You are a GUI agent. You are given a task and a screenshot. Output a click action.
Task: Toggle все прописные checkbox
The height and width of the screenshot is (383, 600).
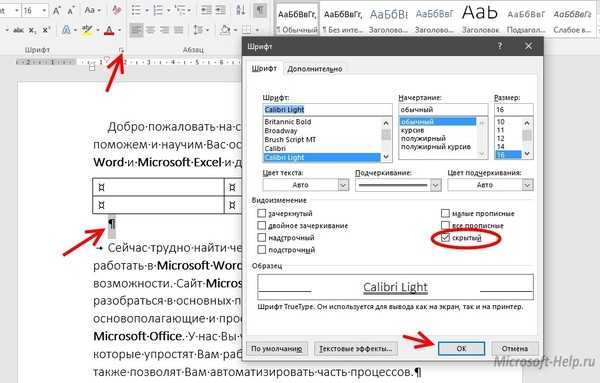(445, 225)
